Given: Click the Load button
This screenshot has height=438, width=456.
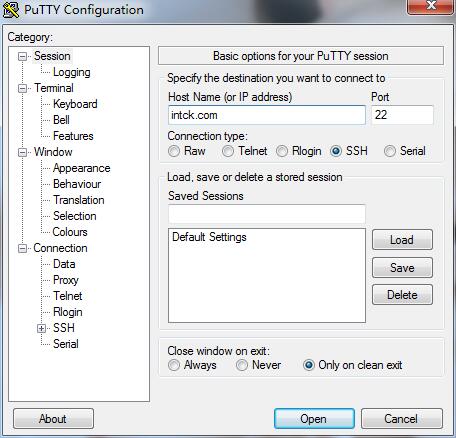Looking at the screenshot, I should click(402, 240).
